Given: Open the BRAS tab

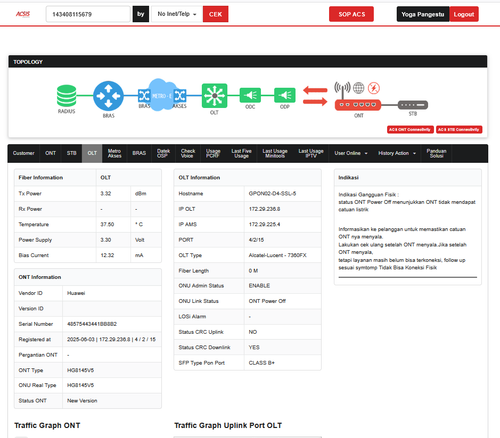Looking at the screenshot, I should point(139,153).
